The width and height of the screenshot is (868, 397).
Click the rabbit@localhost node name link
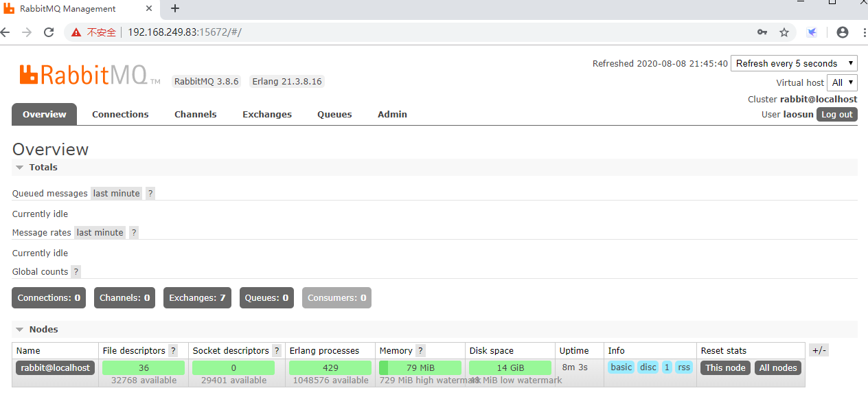coord(56,367)
